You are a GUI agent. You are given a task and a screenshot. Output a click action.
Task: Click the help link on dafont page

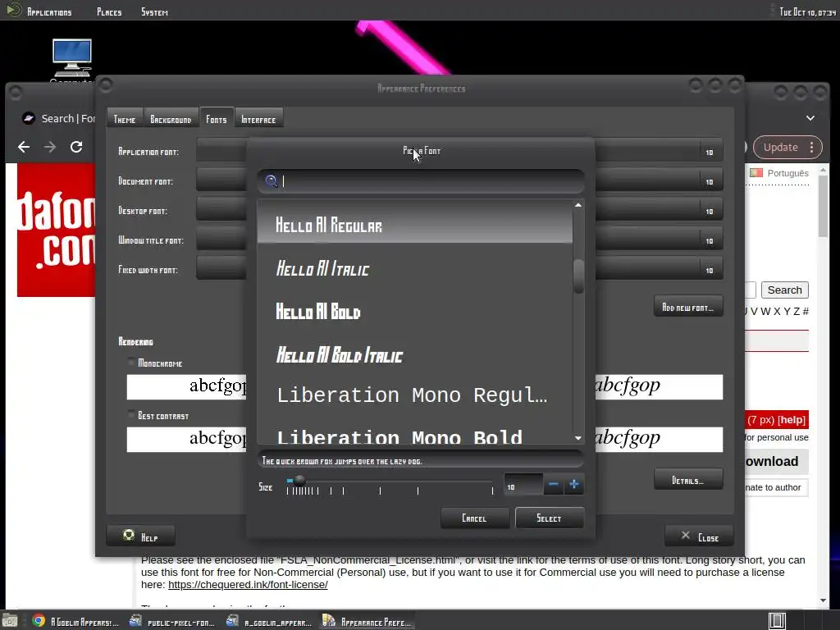pyautogui.click(x=791, y=420)
